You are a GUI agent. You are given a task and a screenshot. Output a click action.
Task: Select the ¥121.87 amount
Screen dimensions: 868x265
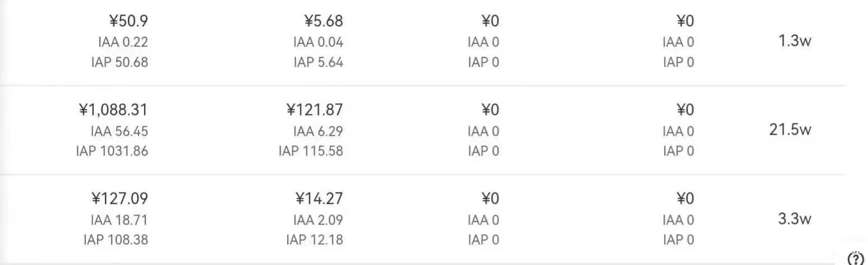[x=315, y=110]
